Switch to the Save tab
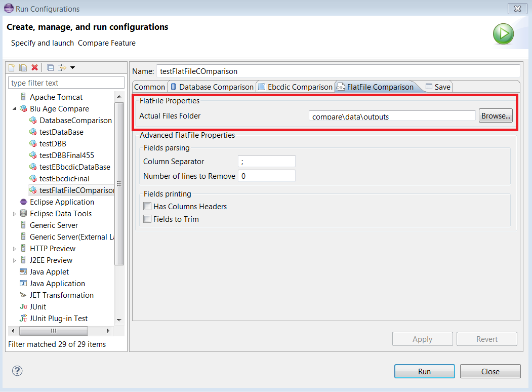This screenshot has height=392, width=532. click(x=438, y=87)
